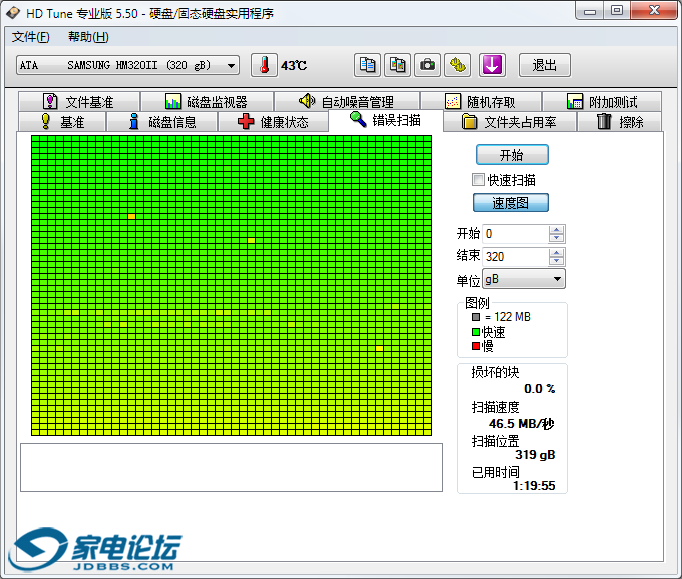The image size is (682, 579).
Task: Switch to the 自动噪音管理 tab
Action: 347,102
